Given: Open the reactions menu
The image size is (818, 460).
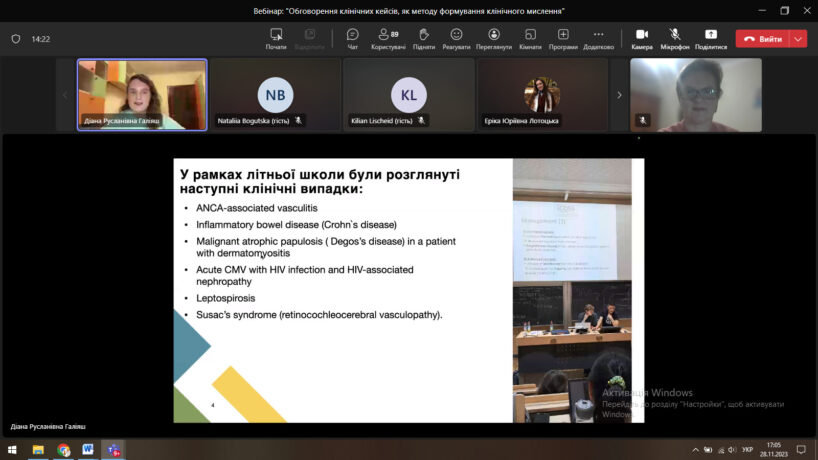Looking at the screenshot, I should [456, 38].
